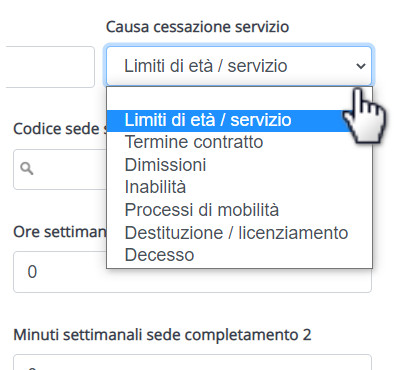Focus the Minuti settimanali sede completamento 2 field
The height and width of the screenshot is (370, 409).
point(192,362)
